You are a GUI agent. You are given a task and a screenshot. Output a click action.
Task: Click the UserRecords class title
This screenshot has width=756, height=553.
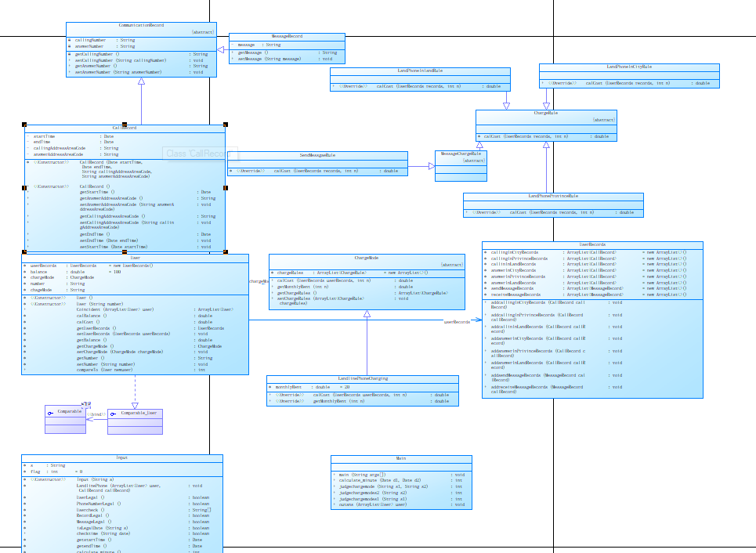pos(592,245)
